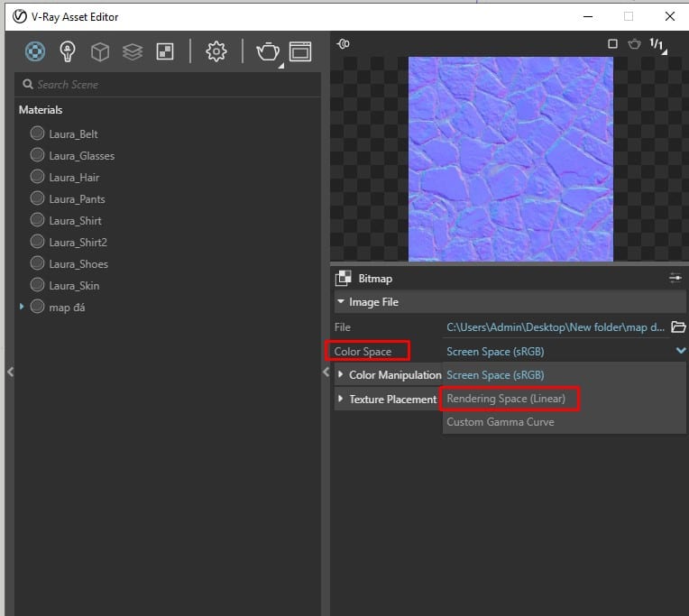Open the Geometry category icon
This screenshot has height=616, width=689.
[100, 52]
